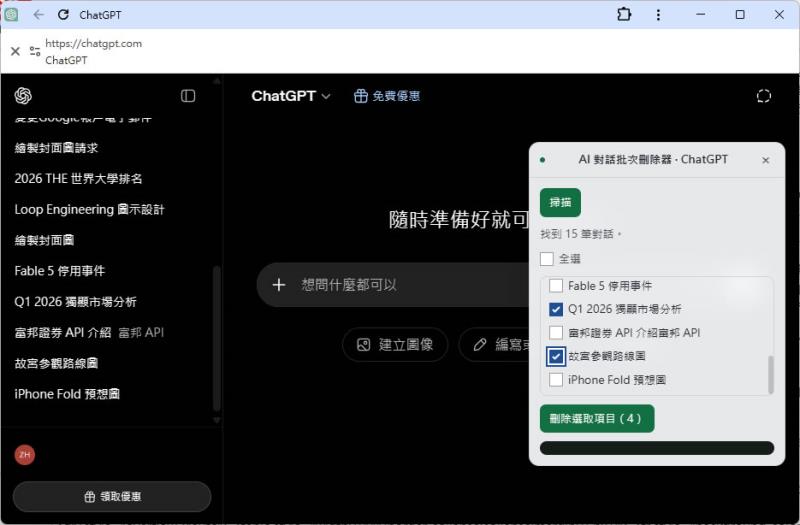Screen dimensions: 800x525
Task: Click the 刪除選取項目 (4) button
Action: pyautogui.click(x=597, y=418)
